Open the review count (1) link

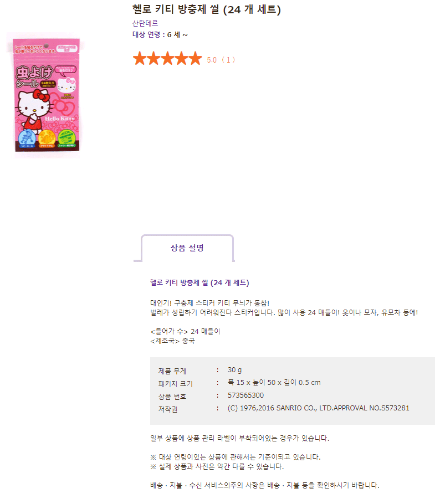(x=228, y=60)
